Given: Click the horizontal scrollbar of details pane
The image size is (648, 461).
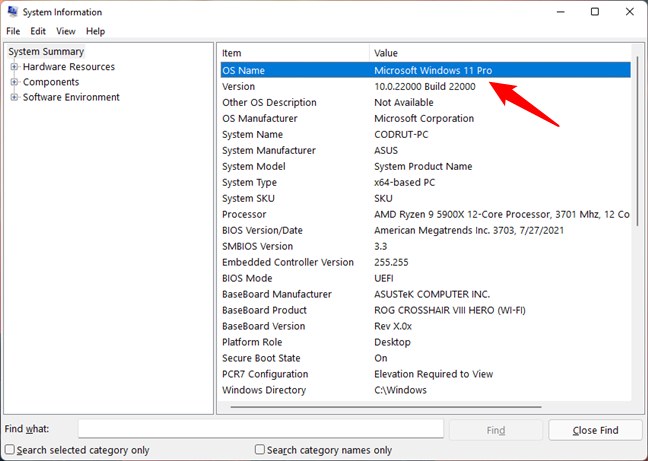Looking at the screenshot, I should tap(386, 407).
